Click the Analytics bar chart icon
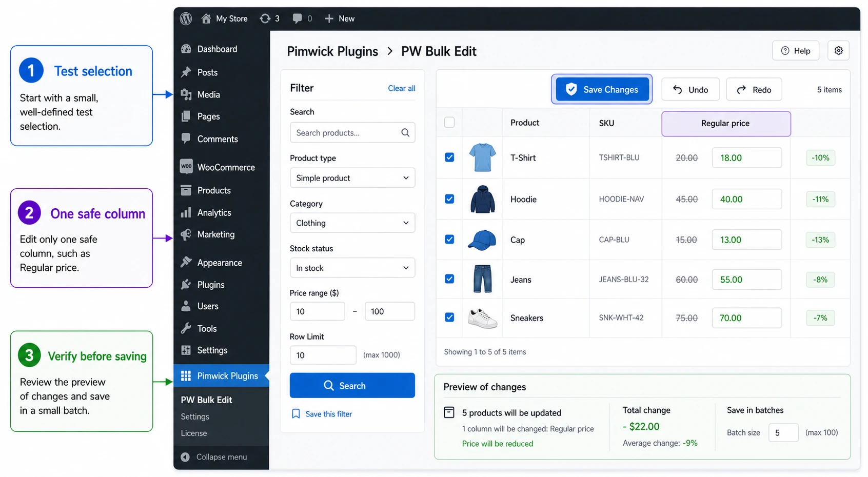 click(x=186, y=212)
